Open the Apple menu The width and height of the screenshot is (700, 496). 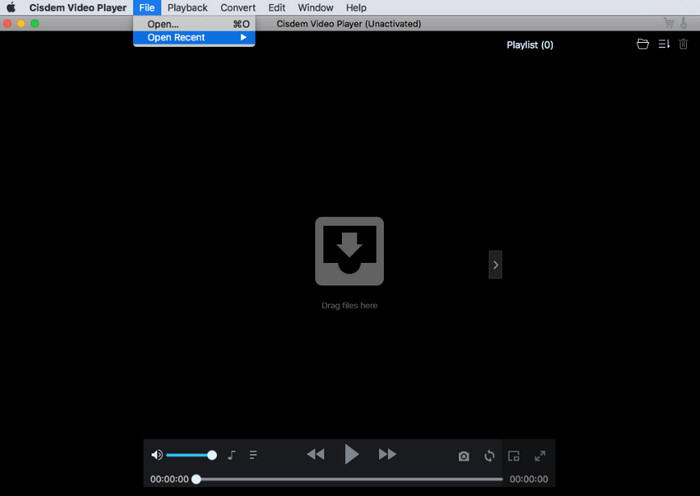(11, 8)
